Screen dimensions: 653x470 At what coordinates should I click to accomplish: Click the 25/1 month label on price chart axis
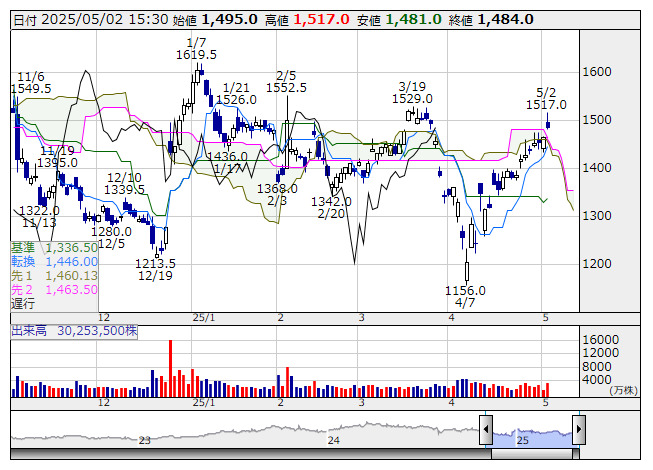click(x=204, y=318)
